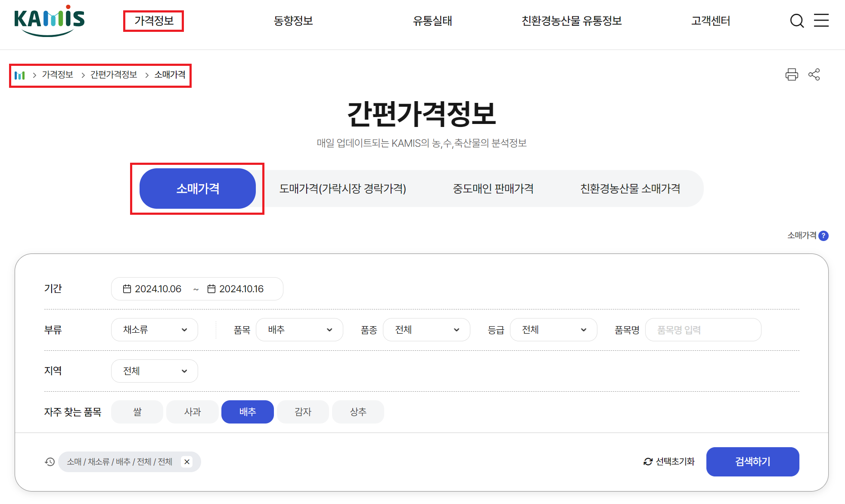Click the 소매가격 help question icon

pyautogui.click(x=823, y=236)
